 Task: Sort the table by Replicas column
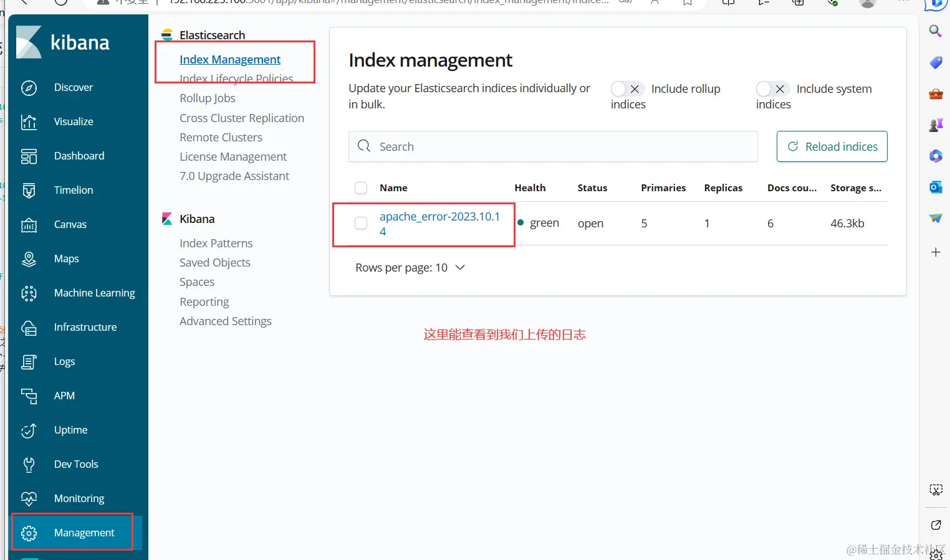click(723, 188)
